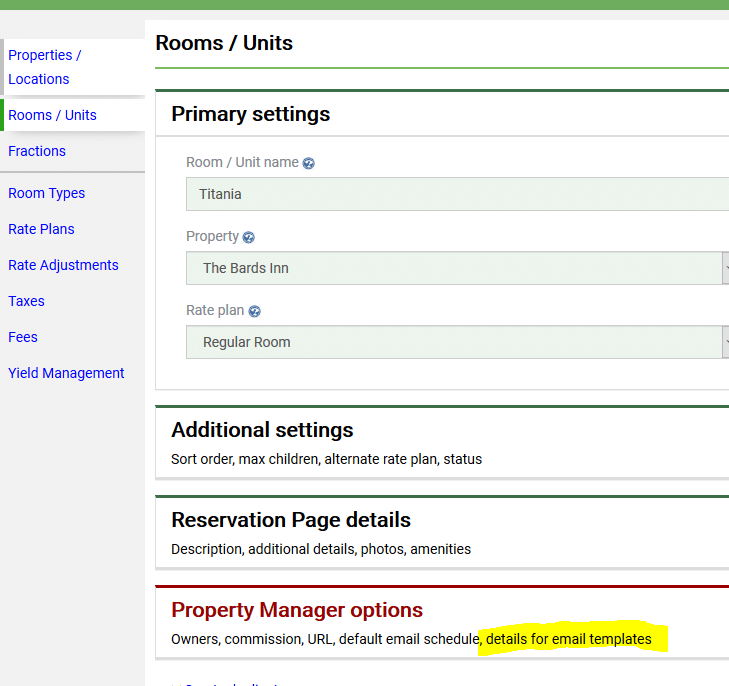The height and width of the screenshot is (686, 729).
Task: Navigate to Rate Plans
Action: [x=41, y=229]
